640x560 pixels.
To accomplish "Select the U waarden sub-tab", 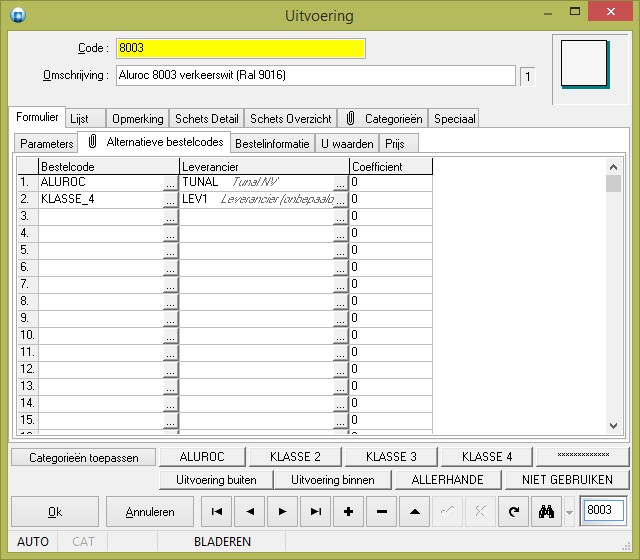I will tap(347, 144).
